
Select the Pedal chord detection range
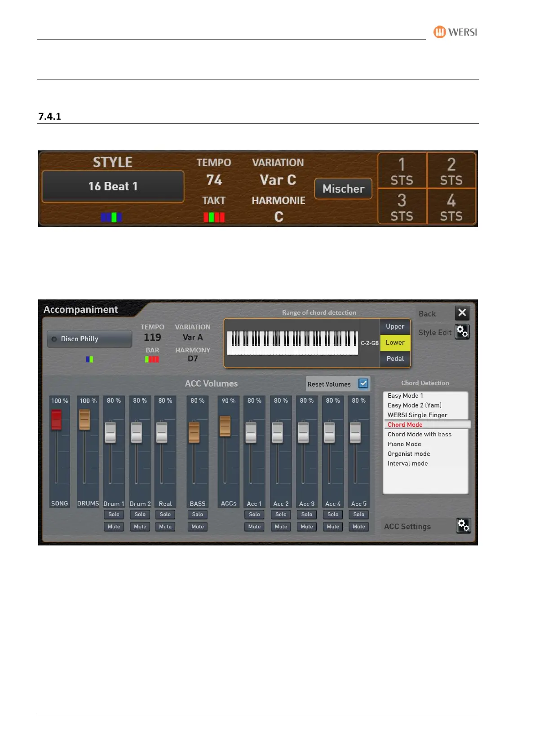[395, 359]
